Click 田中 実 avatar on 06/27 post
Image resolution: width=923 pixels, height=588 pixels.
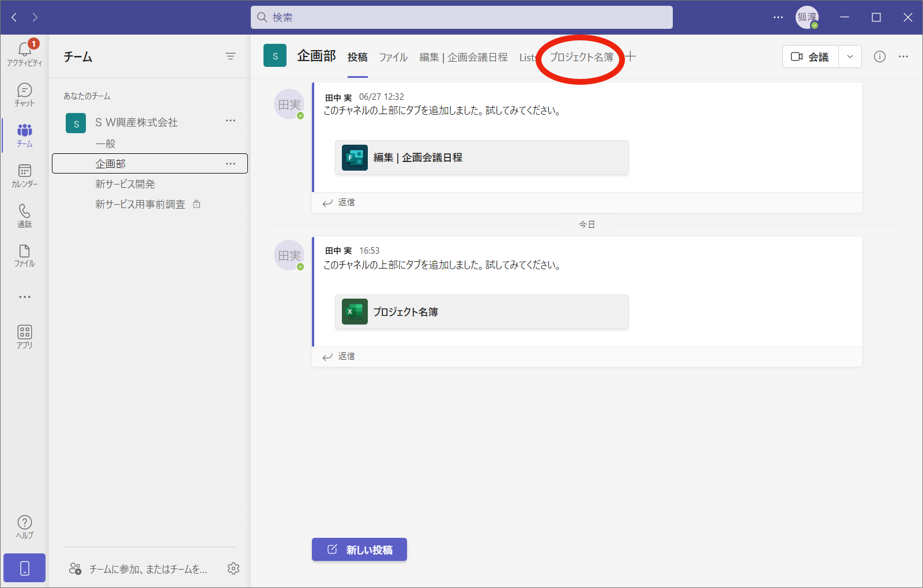pyautogui.click(x=289, y=104)
